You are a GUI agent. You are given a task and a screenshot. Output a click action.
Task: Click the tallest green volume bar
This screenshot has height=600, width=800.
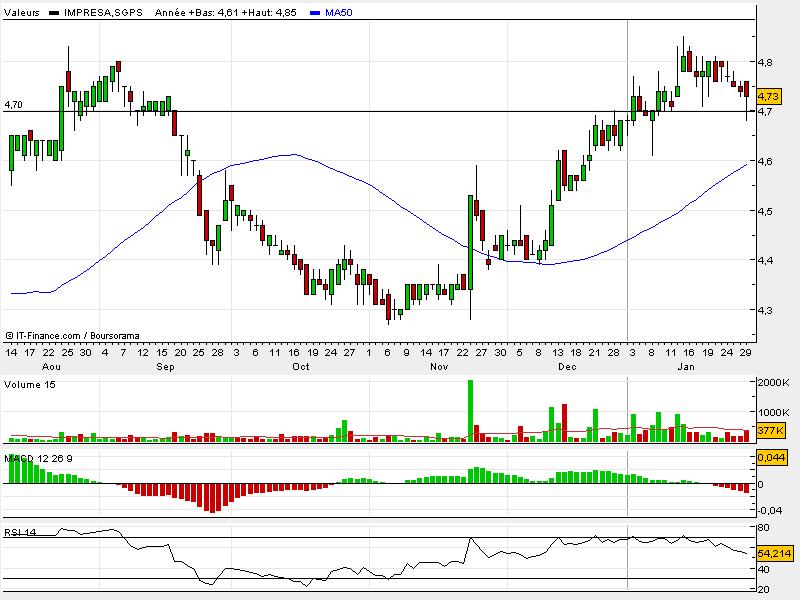click(470, 411)
